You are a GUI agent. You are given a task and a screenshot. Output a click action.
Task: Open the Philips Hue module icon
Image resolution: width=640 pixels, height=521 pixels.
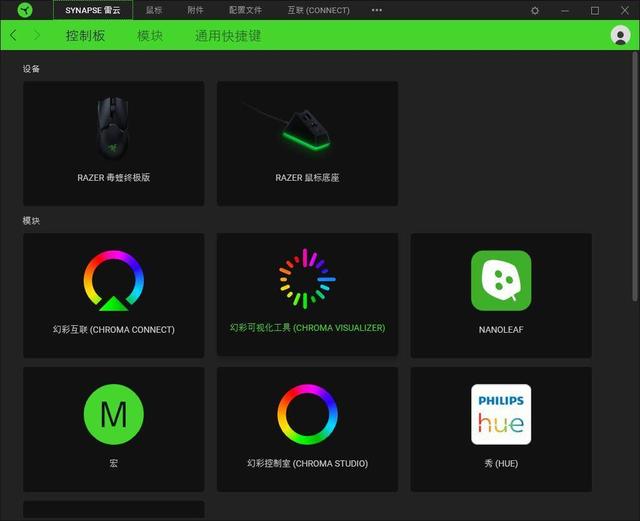tap(501, 414)
